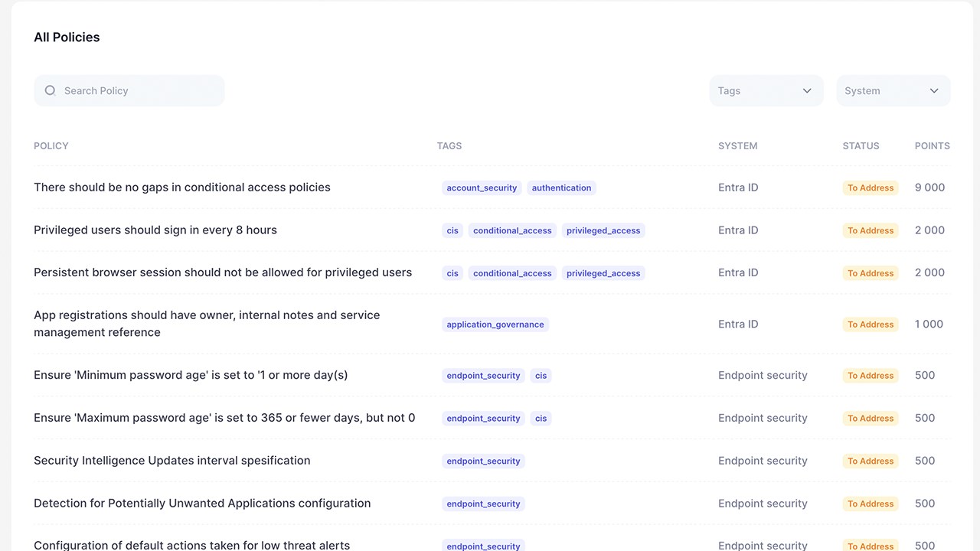Open the Tags filter dropdown
Image resolution: width=980 pixels, height=551 pixels.
766,90
